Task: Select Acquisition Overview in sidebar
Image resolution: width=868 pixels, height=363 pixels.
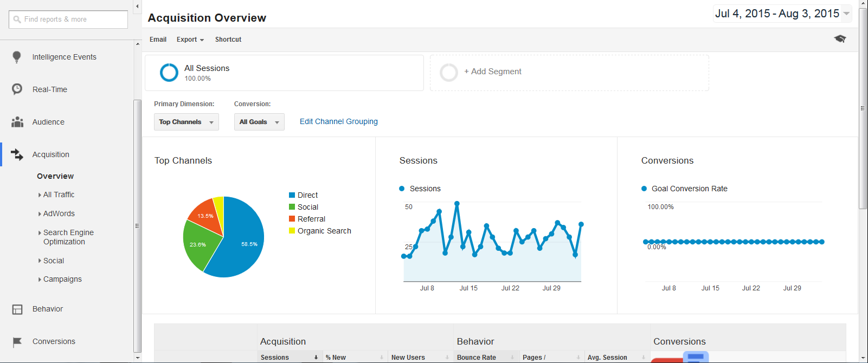Action: click(55, 176)
